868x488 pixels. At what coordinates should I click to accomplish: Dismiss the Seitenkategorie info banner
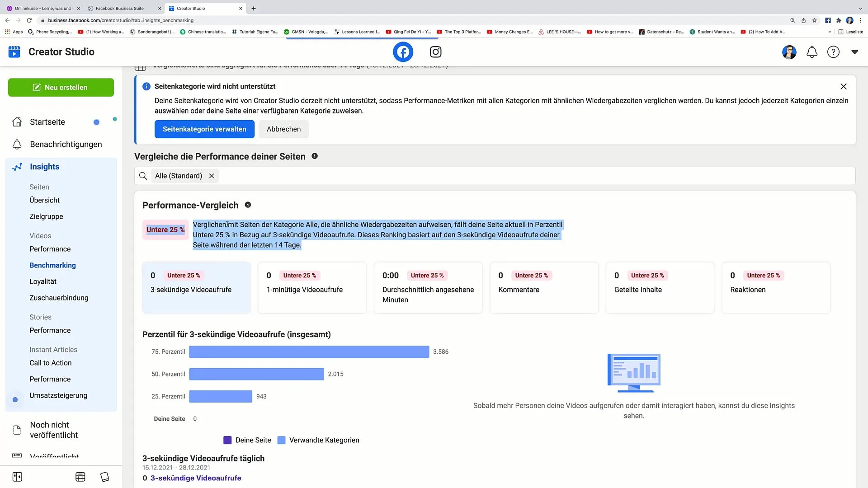pos(843,86)
